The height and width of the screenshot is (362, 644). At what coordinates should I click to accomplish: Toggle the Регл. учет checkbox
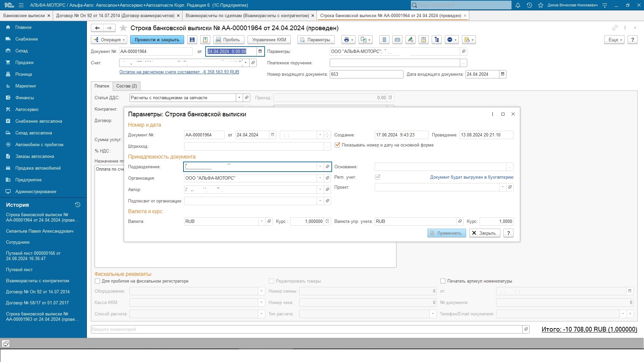[378, 177]
